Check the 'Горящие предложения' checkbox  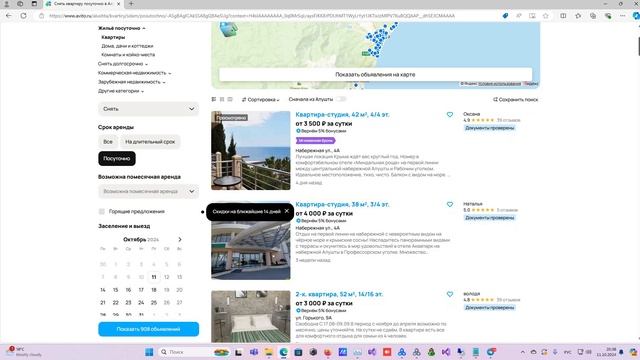click(102, 211)
